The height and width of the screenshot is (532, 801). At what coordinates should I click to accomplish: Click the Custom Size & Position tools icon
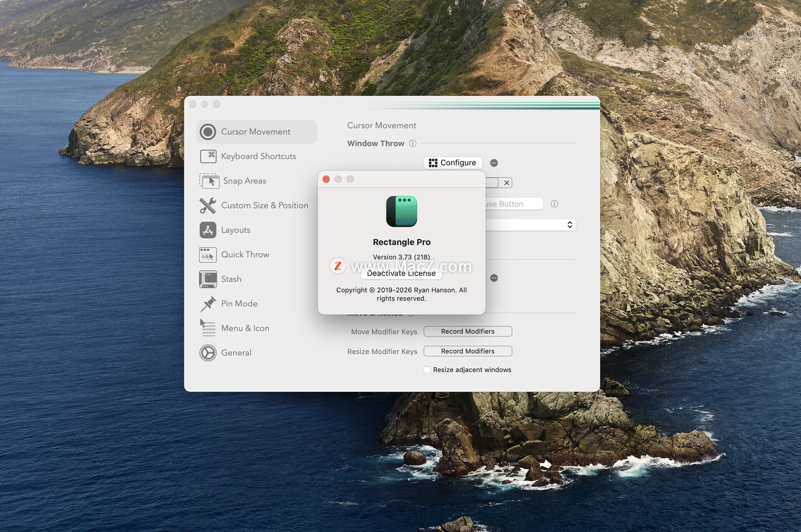(x=208, y=206)
